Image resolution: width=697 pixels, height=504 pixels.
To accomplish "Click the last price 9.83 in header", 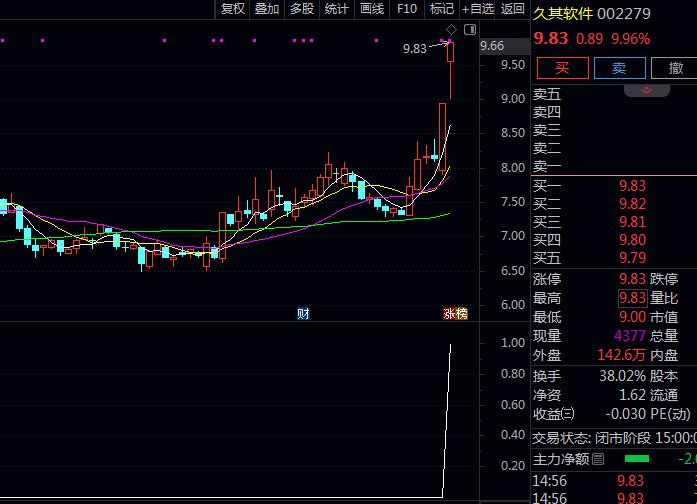I will pyautogui.click(x=551, y=39).
